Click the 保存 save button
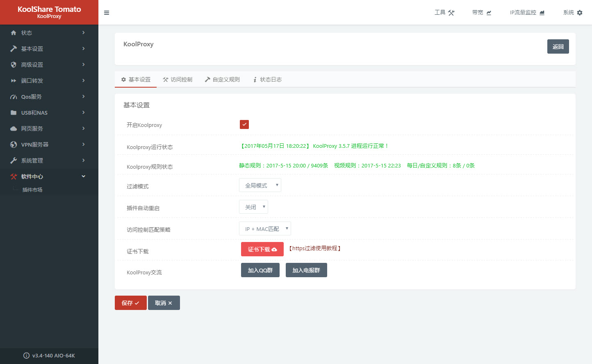This screenshot has width=592, height=364. pos(130,303)
